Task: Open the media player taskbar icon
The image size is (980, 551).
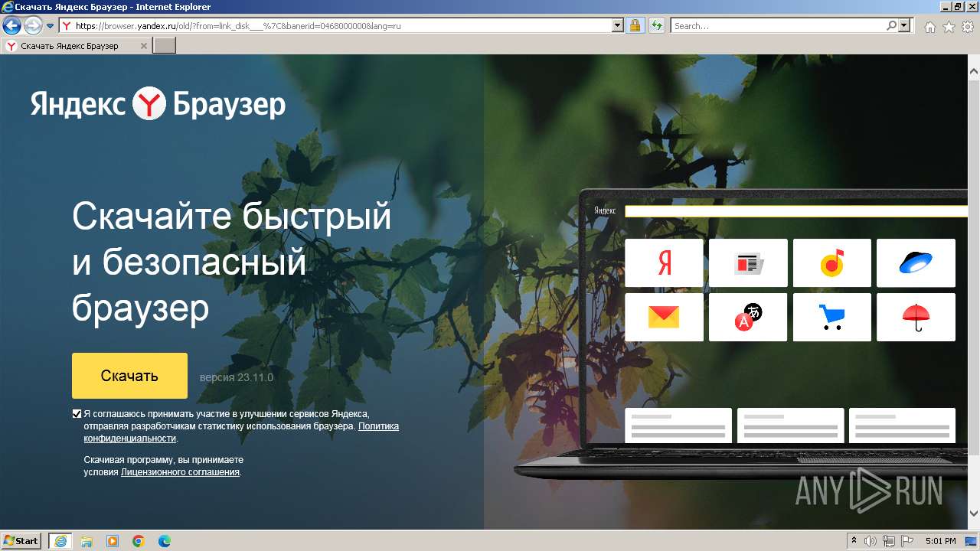Action: pos(113,541)
